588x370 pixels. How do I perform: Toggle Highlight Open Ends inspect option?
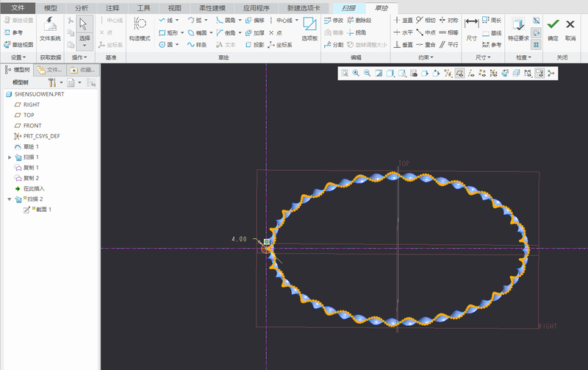pyautogui.click(x=537, y=33)
